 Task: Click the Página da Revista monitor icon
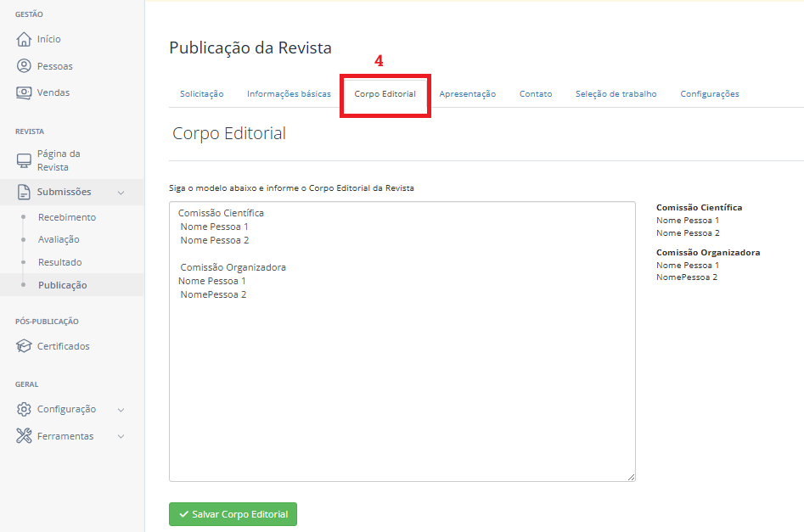[x=24, y=160]
